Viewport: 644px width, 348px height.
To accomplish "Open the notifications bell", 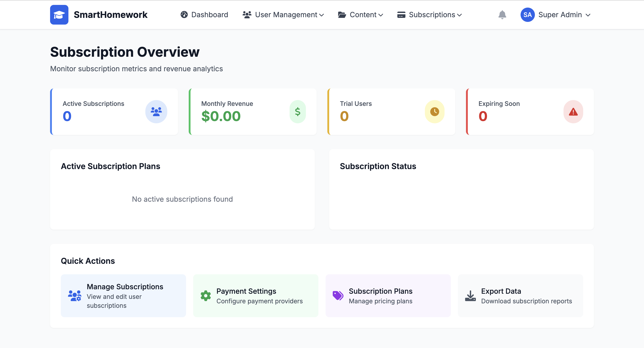I will tap(502, 15).
